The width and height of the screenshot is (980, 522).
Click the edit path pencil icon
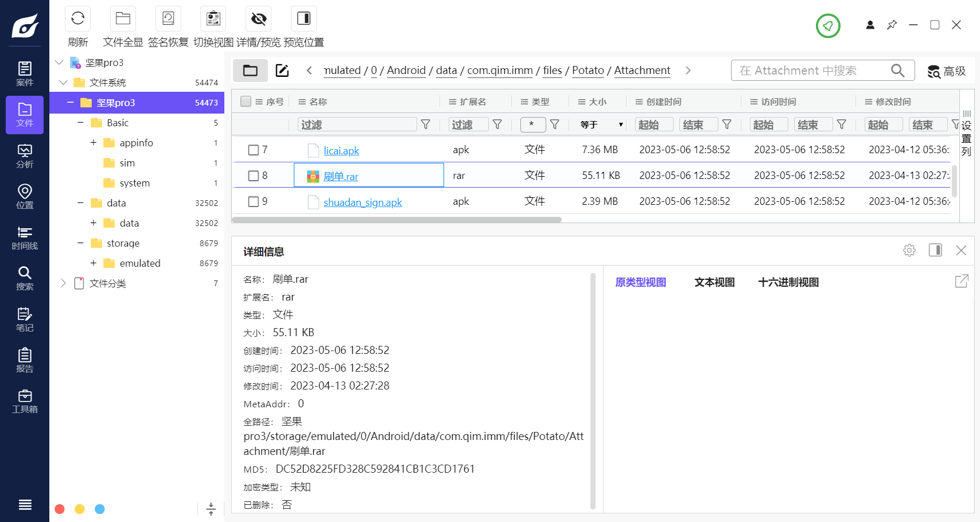tap(282, 71)
